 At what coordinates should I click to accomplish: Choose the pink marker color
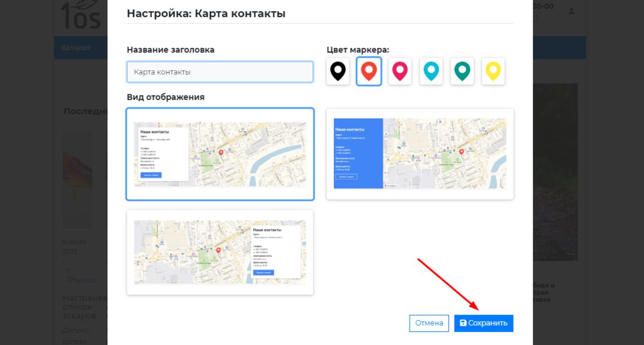400,71
